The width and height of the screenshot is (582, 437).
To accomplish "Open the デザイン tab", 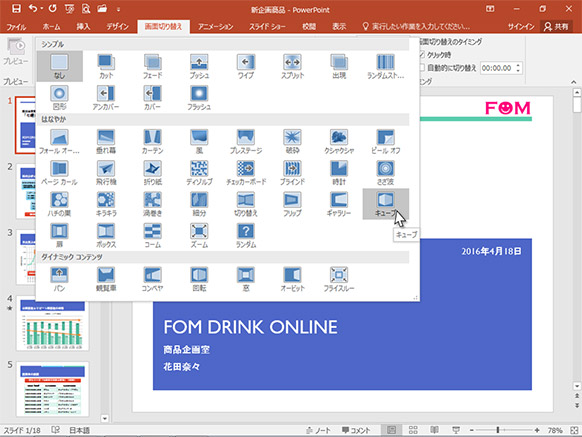I will click(117, 26).
